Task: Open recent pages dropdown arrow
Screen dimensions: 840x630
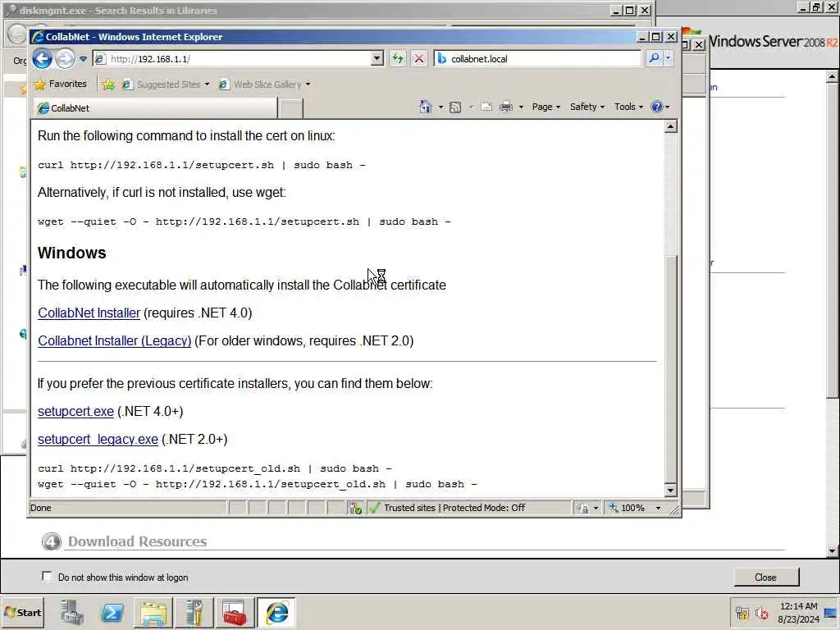Action: (83, 59)
